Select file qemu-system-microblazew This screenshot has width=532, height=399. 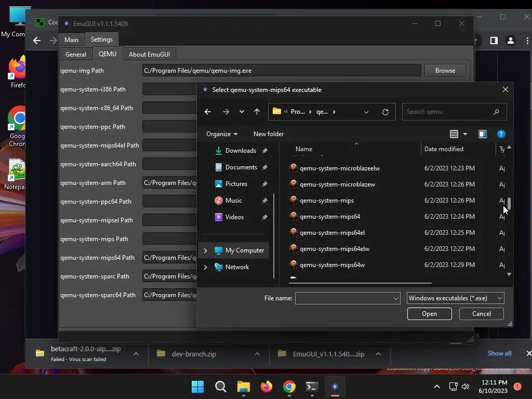point(337,184)
